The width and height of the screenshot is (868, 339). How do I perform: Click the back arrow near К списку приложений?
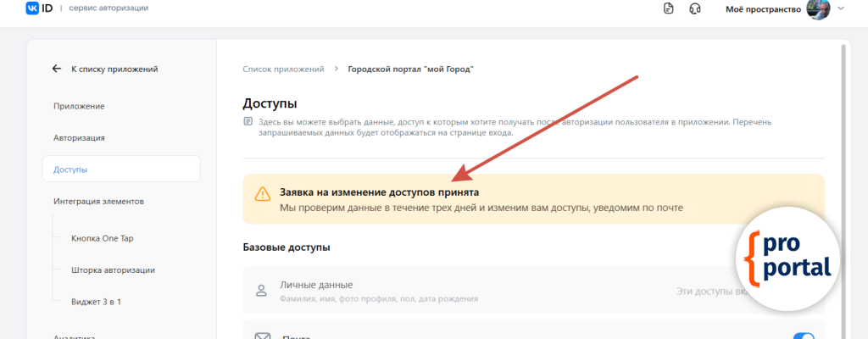57,69
